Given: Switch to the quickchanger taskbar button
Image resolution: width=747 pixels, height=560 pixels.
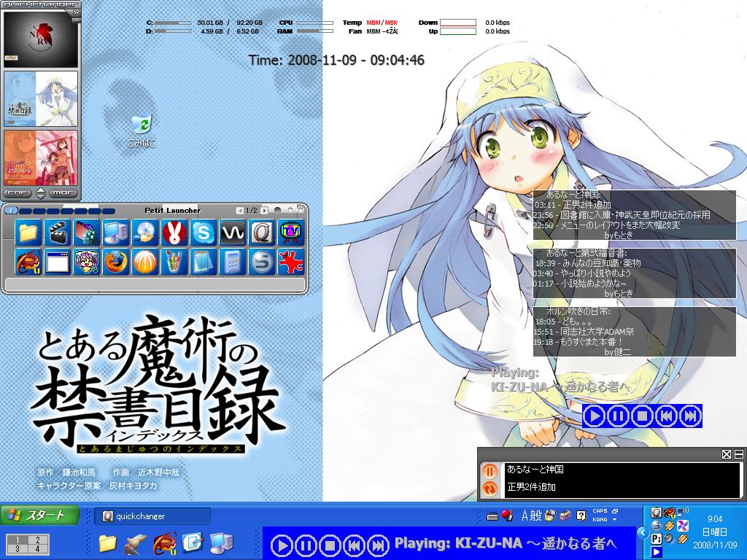Looking at the screenshot, I should pos(152,516).
